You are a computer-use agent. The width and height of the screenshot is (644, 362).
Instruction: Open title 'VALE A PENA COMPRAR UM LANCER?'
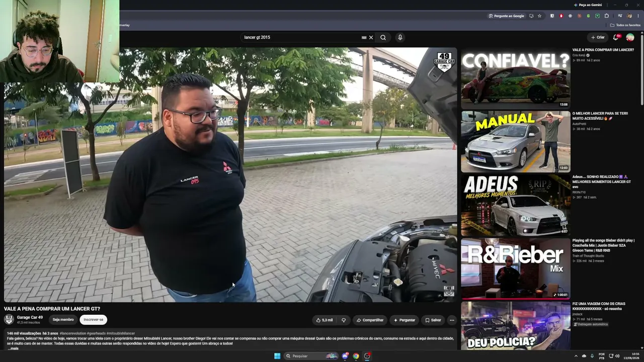tap(603, 50)
